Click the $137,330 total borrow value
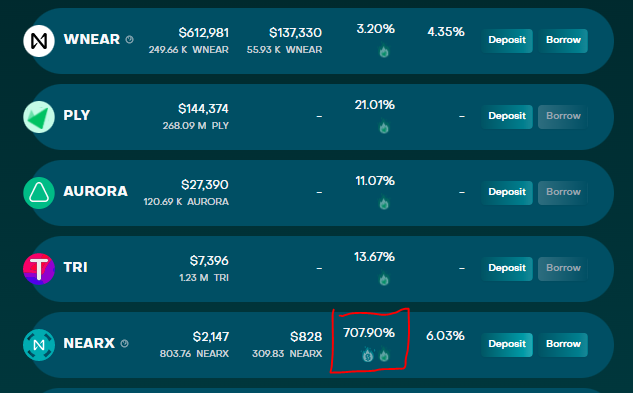This screenshot has height=393, width=633. click(296, 33)
